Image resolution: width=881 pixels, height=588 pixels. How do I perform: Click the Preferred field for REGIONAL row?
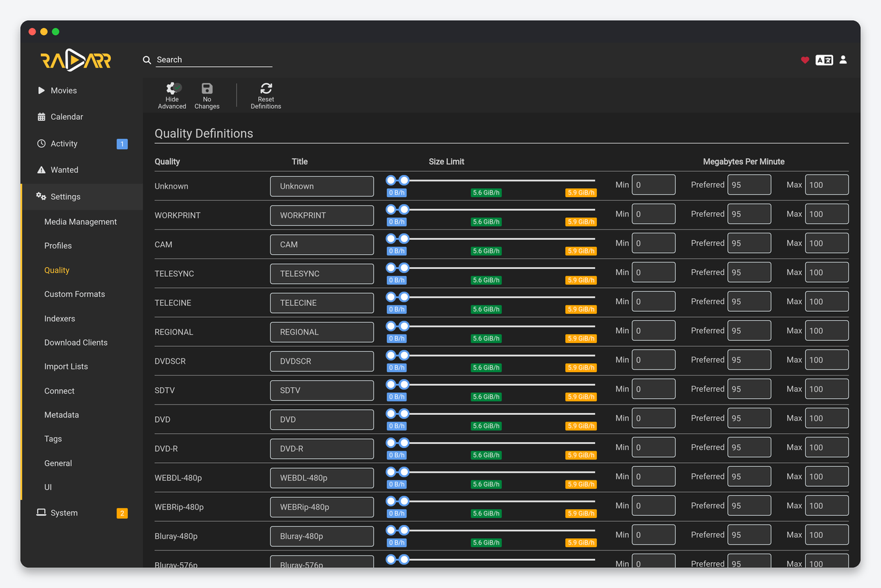749,331
